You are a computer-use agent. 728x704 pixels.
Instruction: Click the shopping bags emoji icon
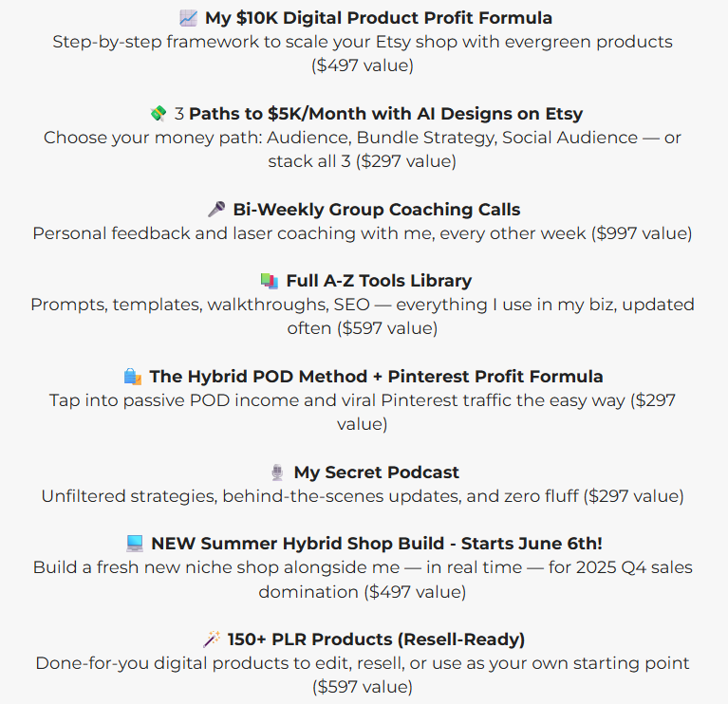coord(133,377)
